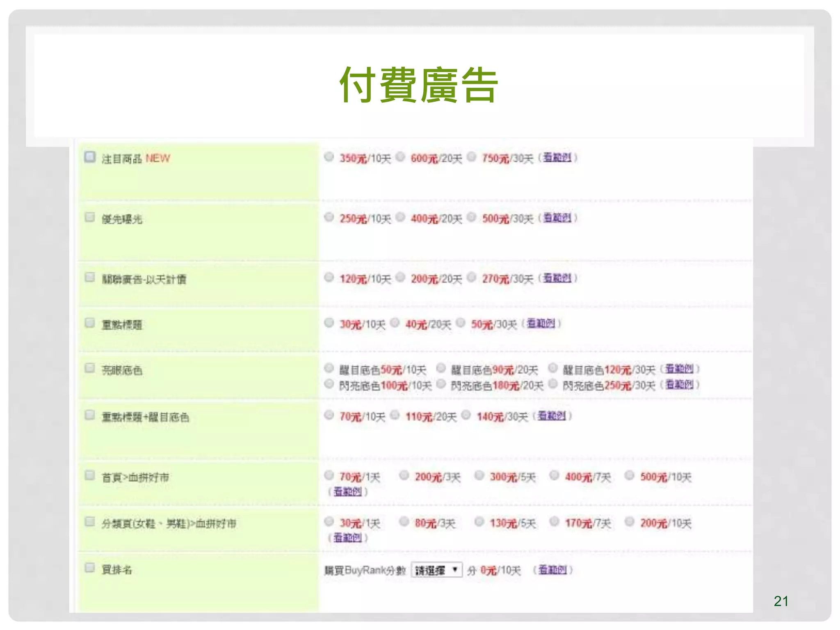Select 120元/10天 radio for 關聯廣告
This screenshot has height=630, width=840.
pyautogui.click(x=329, y=278)
